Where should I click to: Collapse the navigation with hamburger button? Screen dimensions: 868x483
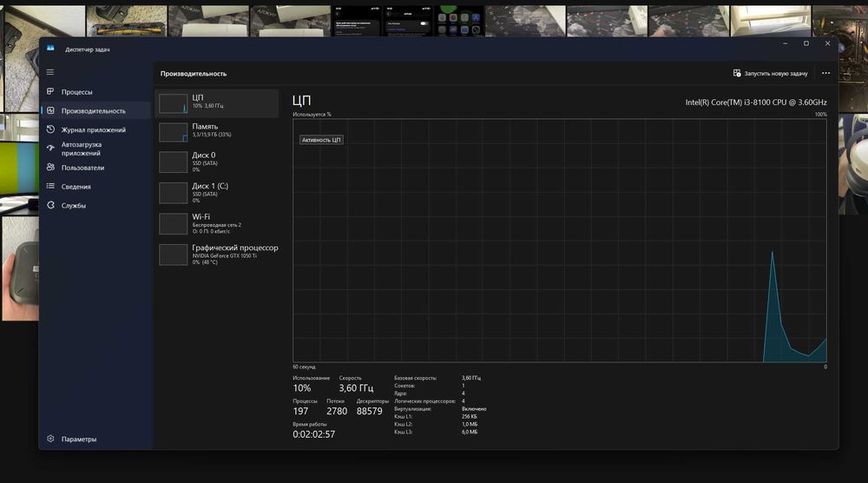50,72
